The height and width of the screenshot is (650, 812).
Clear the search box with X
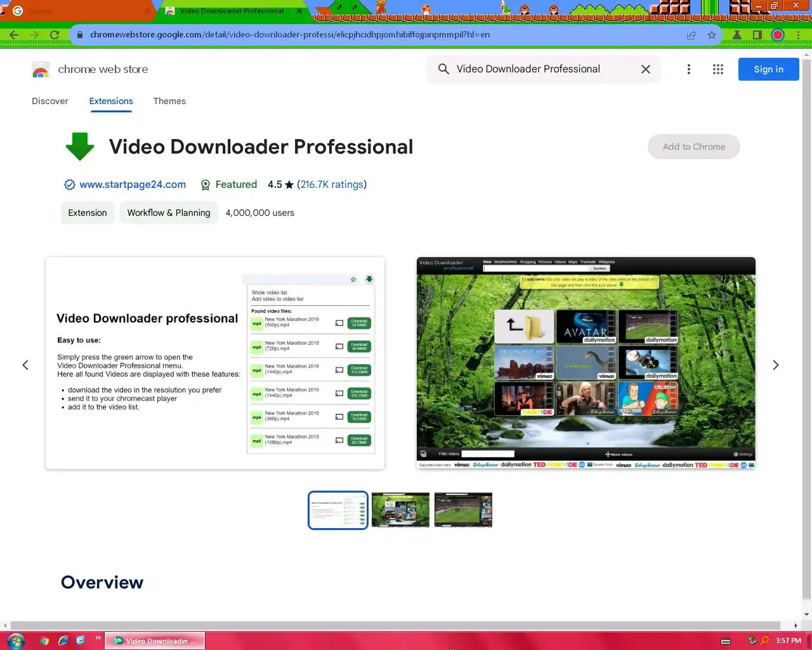coord(645,69)
